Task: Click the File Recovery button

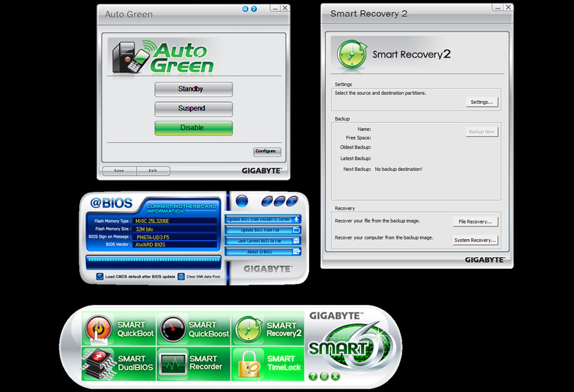Action: point(475,222)
